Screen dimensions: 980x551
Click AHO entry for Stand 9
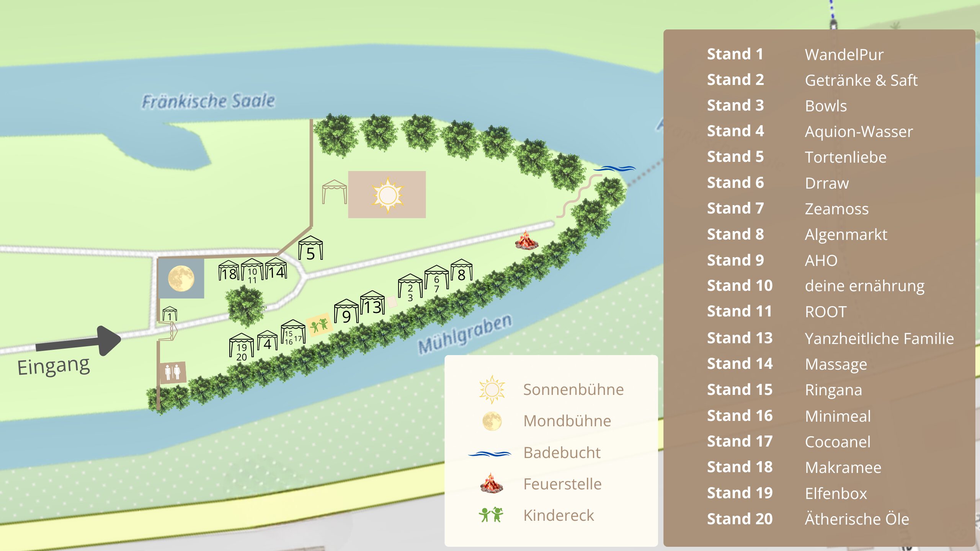click(821, 261)
